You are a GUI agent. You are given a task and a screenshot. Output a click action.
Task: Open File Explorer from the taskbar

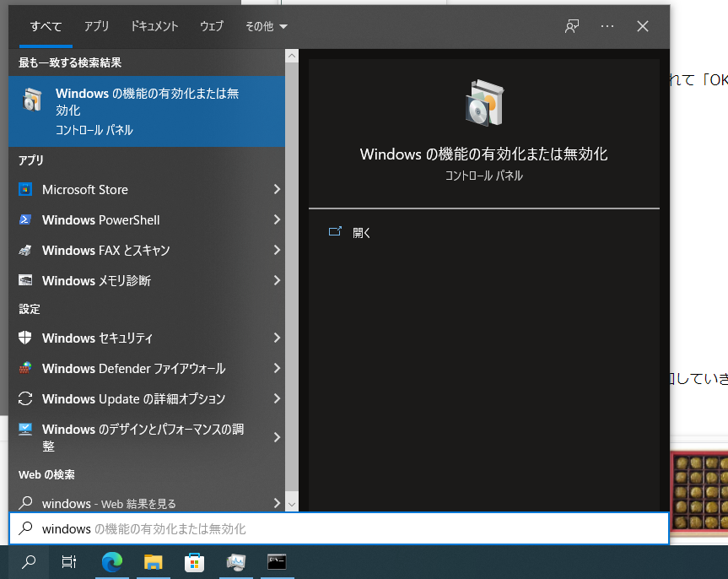154,562
